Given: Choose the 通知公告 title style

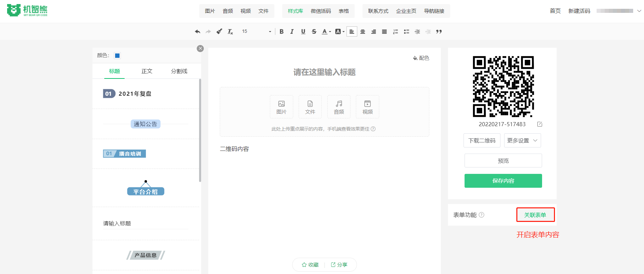Looking at the screenshot, I should (x=146, y=124).
